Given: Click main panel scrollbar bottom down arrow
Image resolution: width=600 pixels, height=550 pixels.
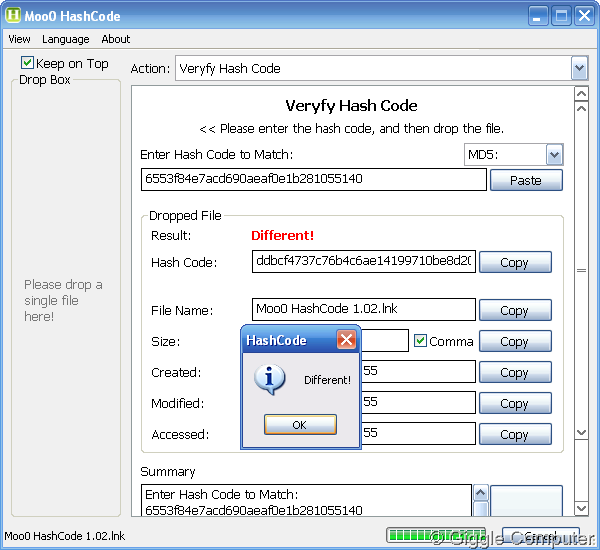Looking at the screenshot, I should (x=581, y=509).
